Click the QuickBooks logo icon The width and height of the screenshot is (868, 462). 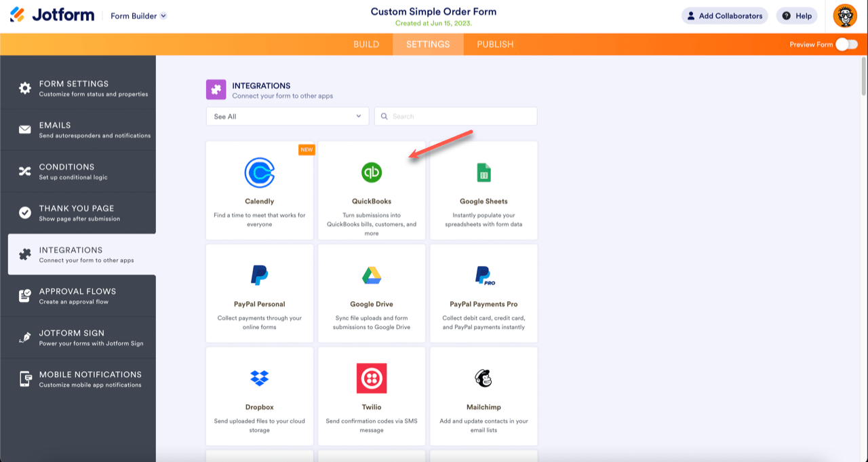tap(372, 172)
